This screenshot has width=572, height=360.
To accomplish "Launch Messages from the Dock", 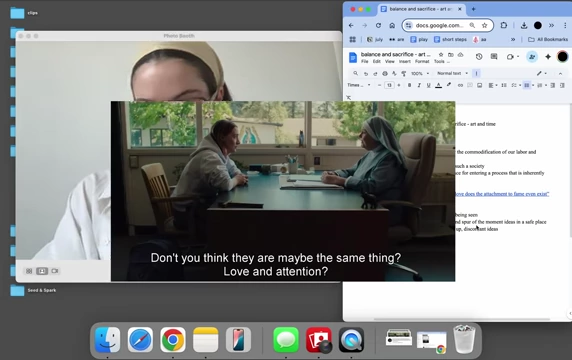I will click(286, 340).
